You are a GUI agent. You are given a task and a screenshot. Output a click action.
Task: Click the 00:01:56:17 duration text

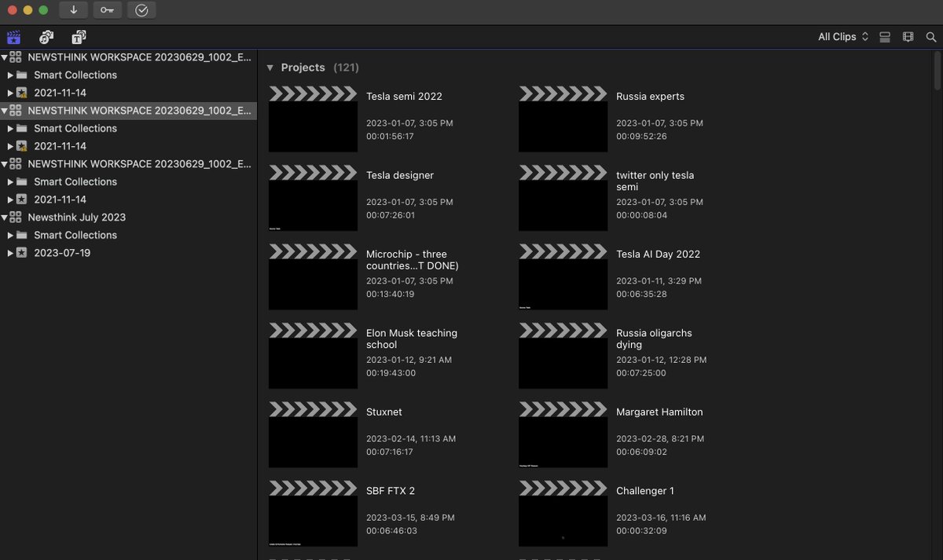[390, 137]
